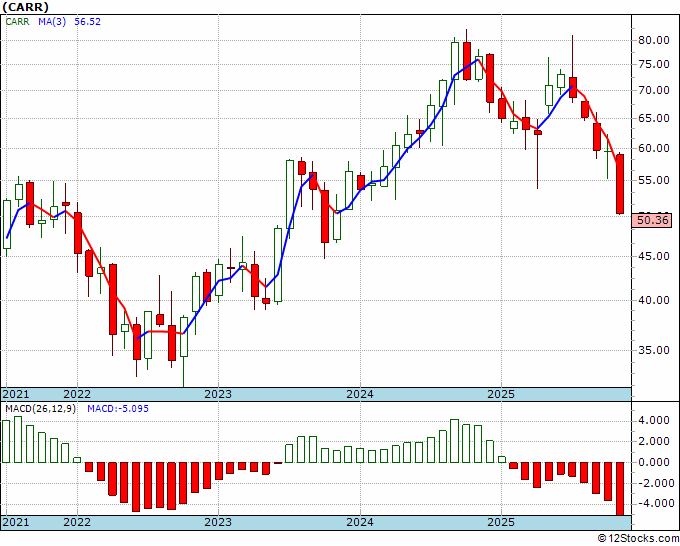Click 2025 on the MACD panel timeline
Image resolution: width=680 pixels, height=546 pixels.
[x=501, y=522]
